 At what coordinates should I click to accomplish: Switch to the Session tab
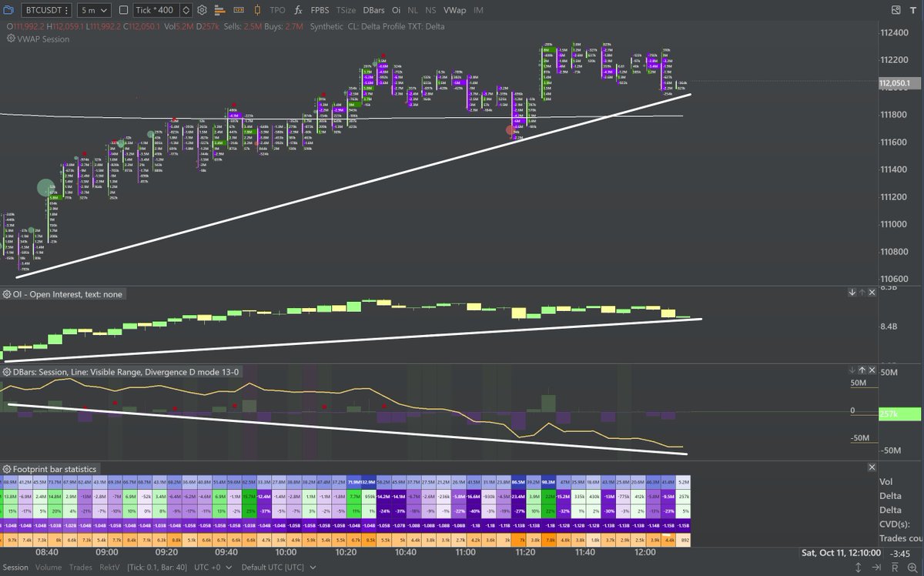coord(15,568)
